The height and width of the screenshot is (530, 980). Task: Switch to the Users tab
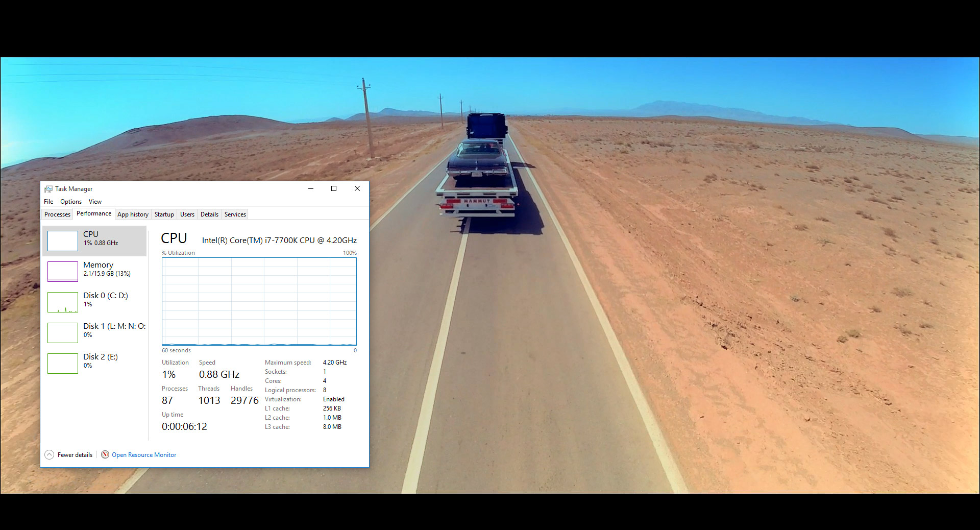[x=187, y=214]
